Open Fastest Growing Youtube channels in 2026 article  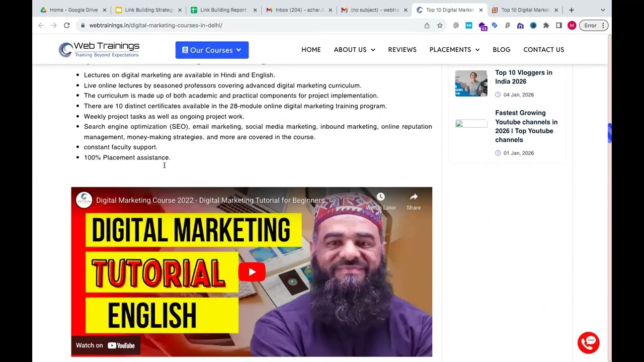(526, 126)
